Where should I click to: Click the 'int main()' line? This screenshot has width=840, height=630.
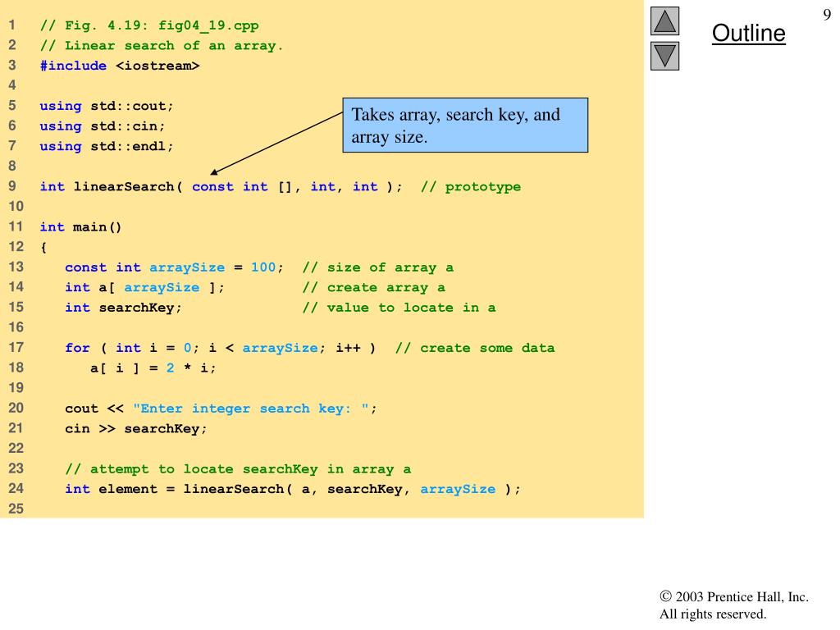point(81,227)
